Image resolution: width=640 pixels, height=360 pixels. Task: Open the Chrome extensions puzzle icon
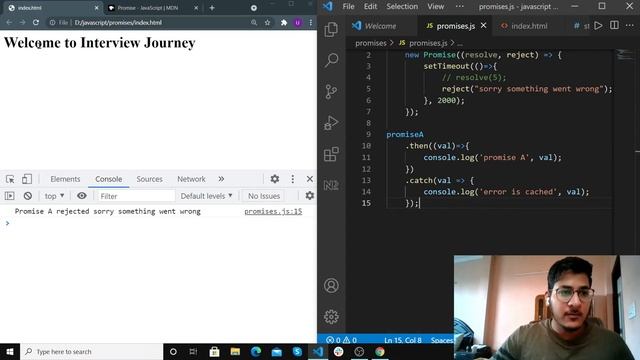pos(284,22)
